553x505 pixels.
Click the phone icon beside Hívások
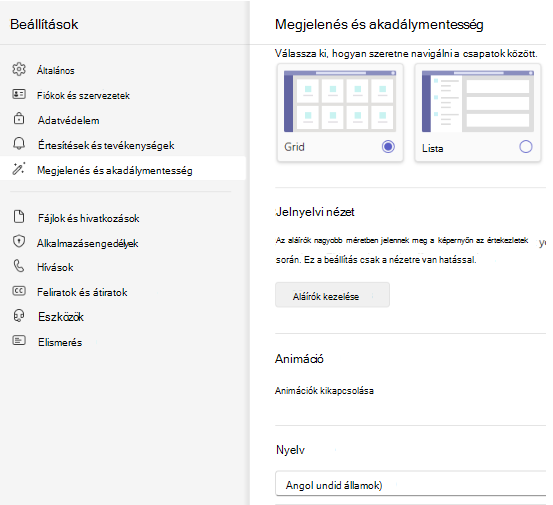[x=19, y=266]
